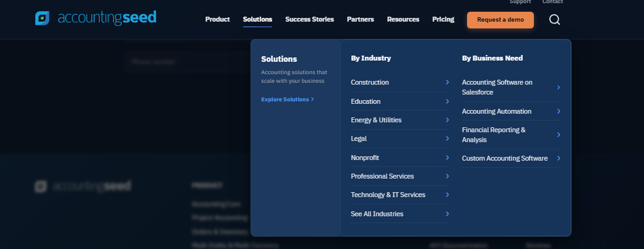The width and height of the screenshot is (644, 249).
Task: Click chevron beside Accounting Software on Salesforce
Action: [x=559, y=87]
